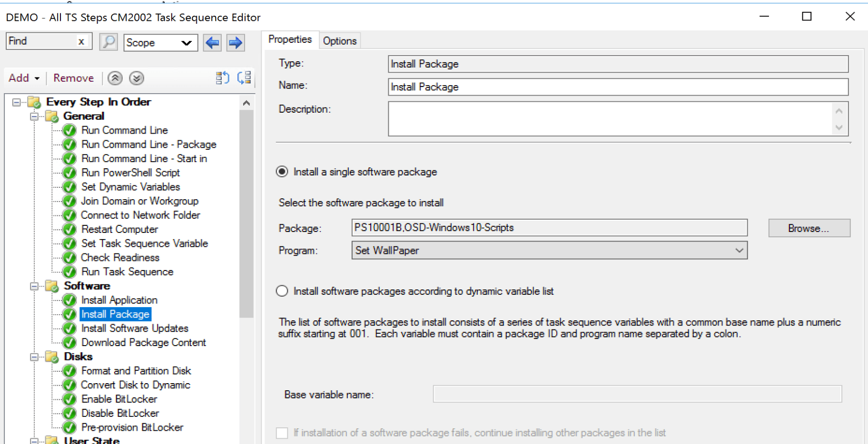Click the Browse button for Package
Screen dimensions: 868x444
pyautogui.click(x=809, y=228)
